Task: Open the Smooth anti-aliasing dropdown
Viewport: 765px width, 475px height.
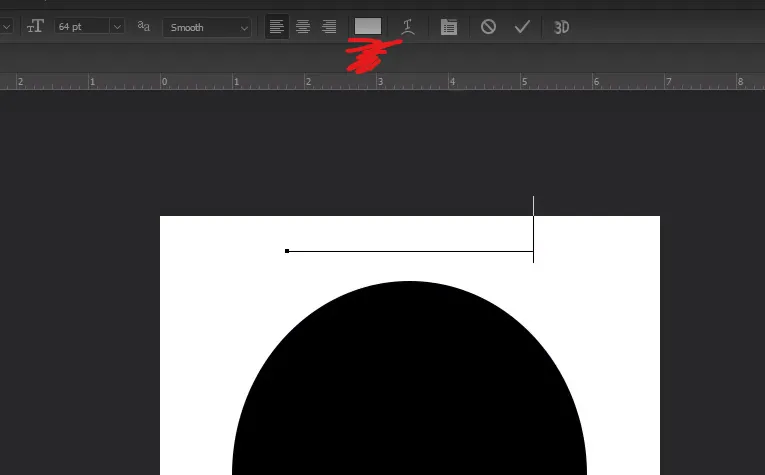Action: [x=207, y=27]
